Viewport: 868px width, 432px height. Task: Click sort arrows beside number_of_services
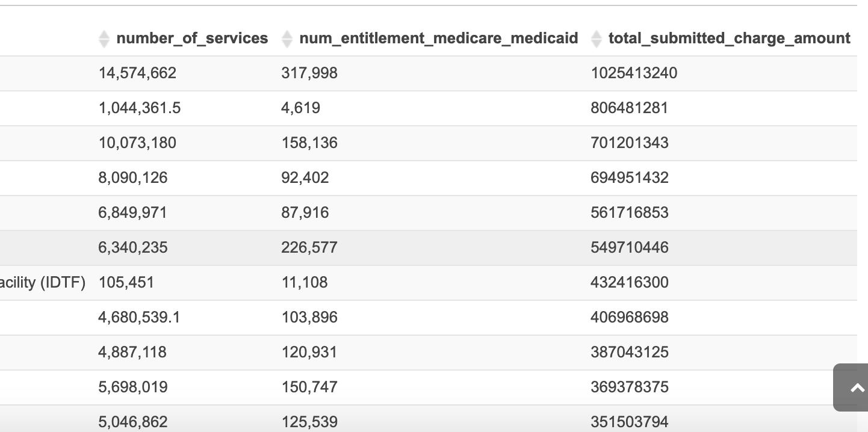click(104, 39)
